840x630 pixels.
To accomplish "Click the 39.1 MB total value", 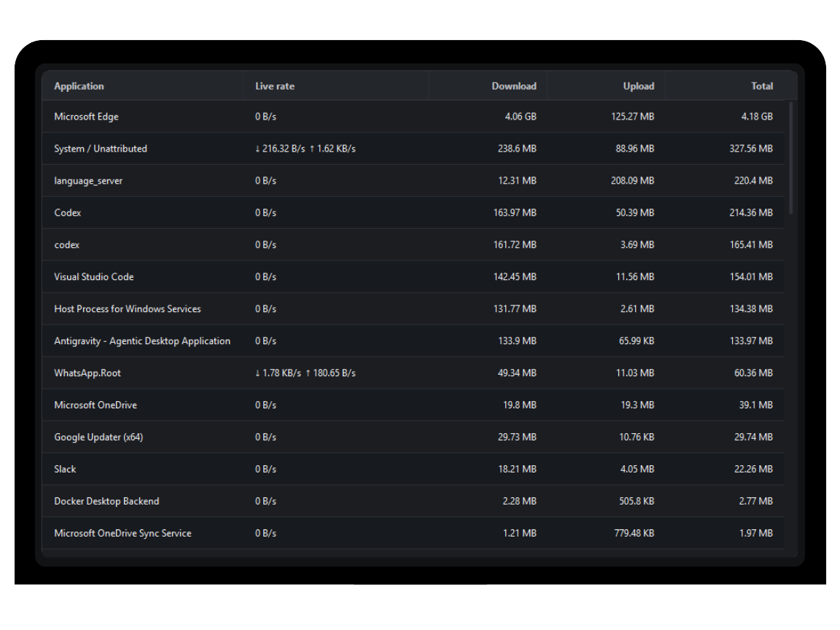I will point(756,405).
